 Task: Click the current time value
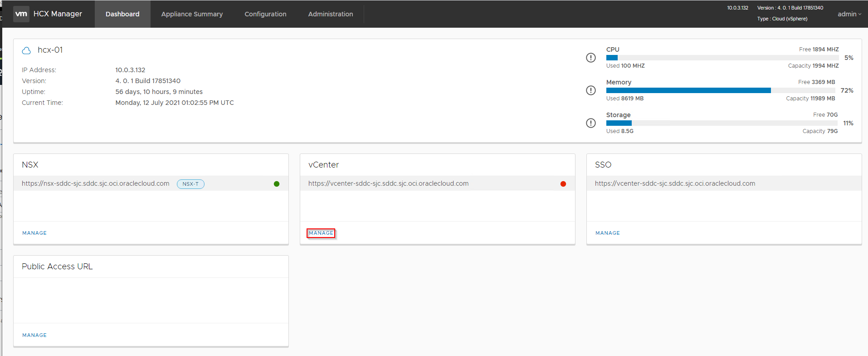pyautogui.click(x=175, y=103)
